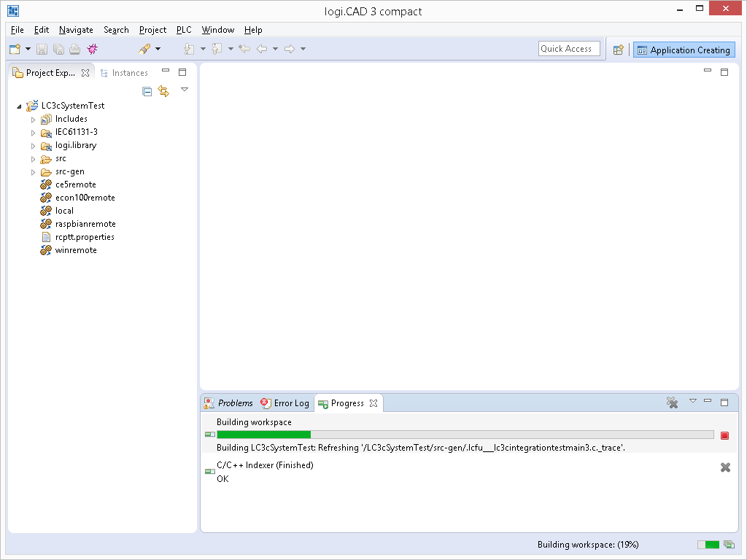The width and height of the screenshot is (747, 560).
Task: Select the winremote item
Action: tap(76, 250)
